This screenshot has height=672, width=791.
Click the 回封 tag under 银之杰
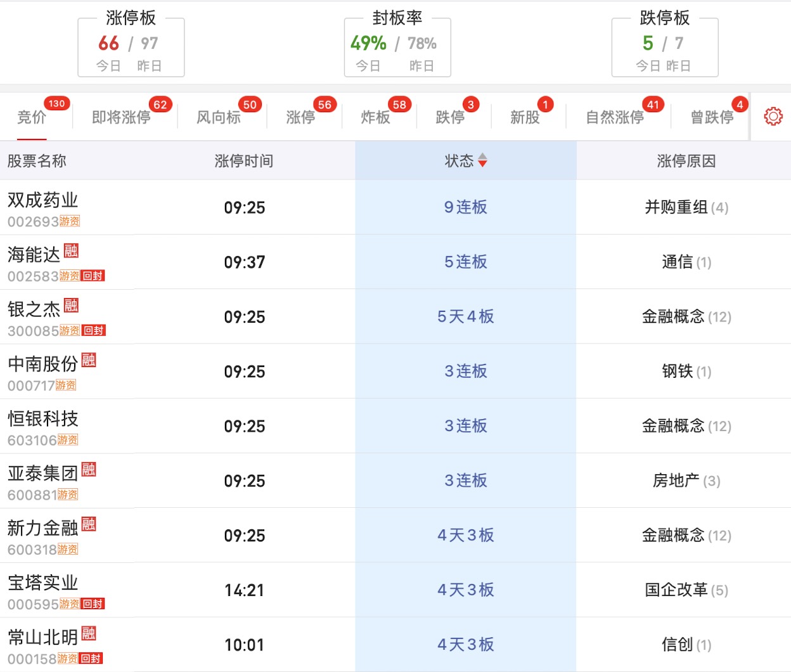(93, 330)
